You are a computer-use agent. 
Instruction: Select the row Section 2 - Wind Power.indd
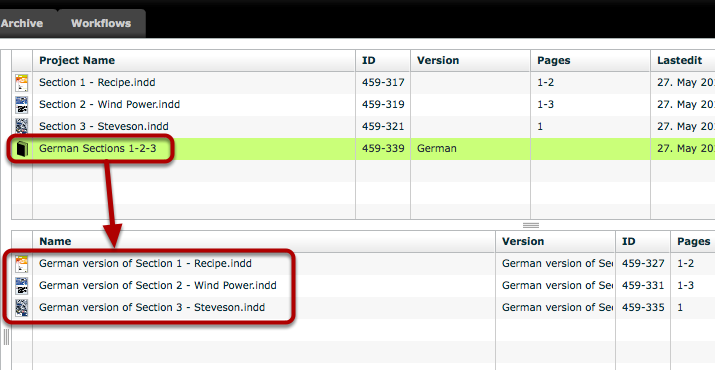click(x=363, y=104)
